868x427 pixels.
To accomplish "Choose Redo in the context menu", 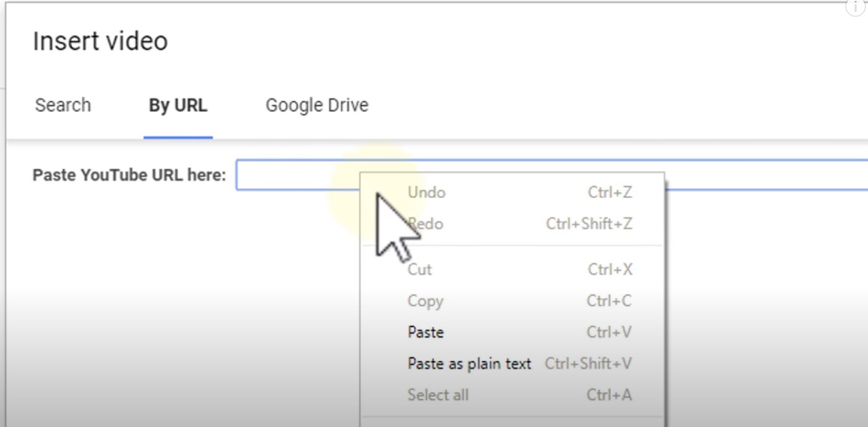I will point(426,224).
